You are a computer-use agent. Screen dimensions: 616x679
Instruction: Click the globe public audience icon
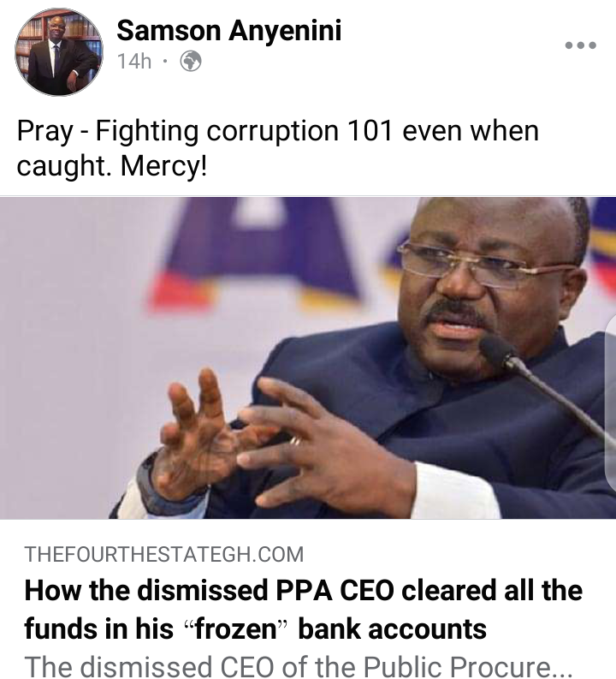click(x=190, y=61)
